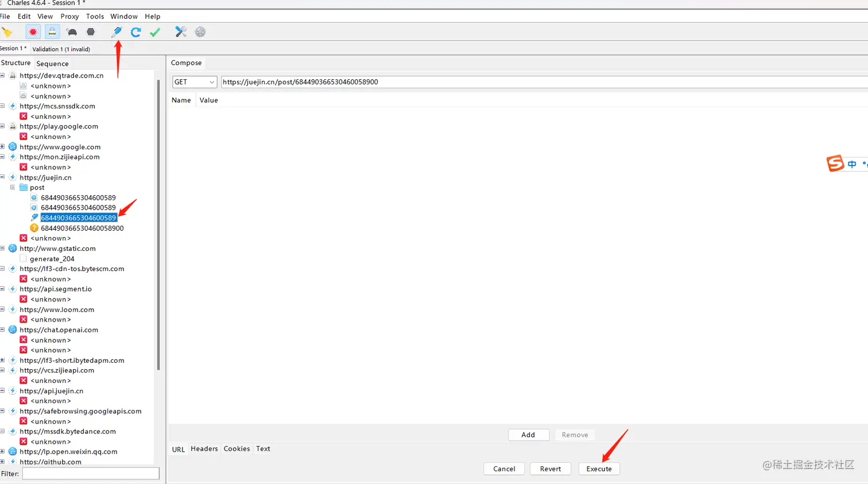Click the Structure tree vertical scrollbar
Screen dimensions: 868x484
click(158, 224)
